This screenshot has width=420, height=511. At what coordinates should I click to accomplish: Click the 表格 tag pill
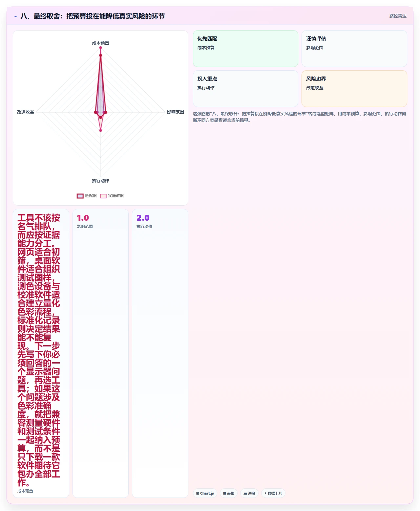tap(229, 493)
